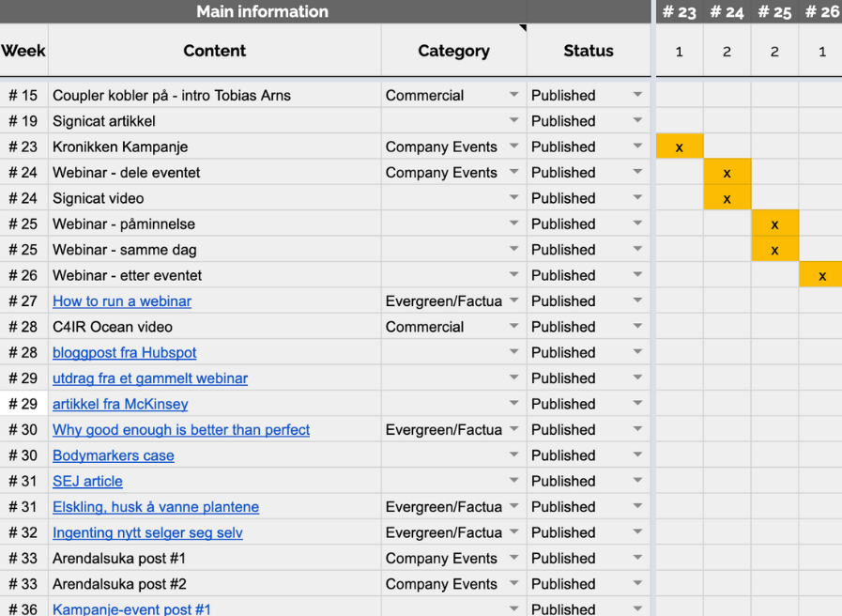Select the orange x cell for Kronikken Kampanje
This screenshot has height=616, width=842.
tap(680, 147)
